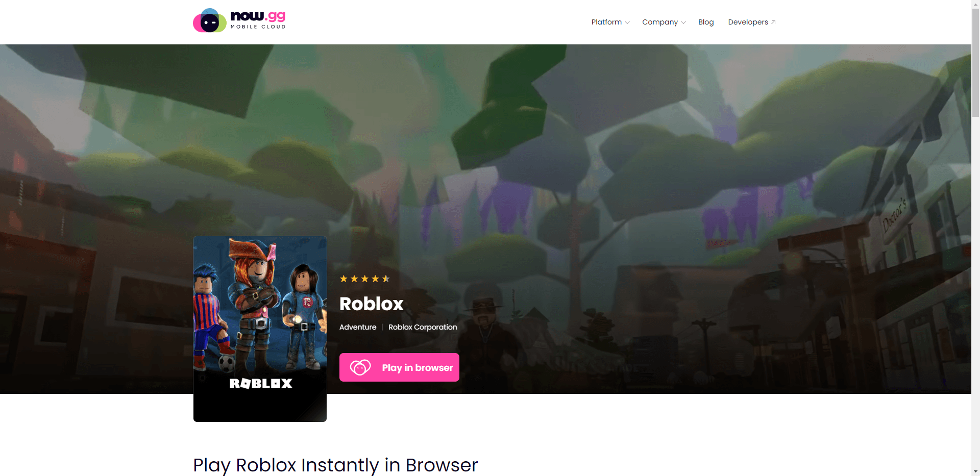This screenshot has width=980, height=476.
Task: Click the cloud icon on Play in browser button
Action: pos(360,367)
